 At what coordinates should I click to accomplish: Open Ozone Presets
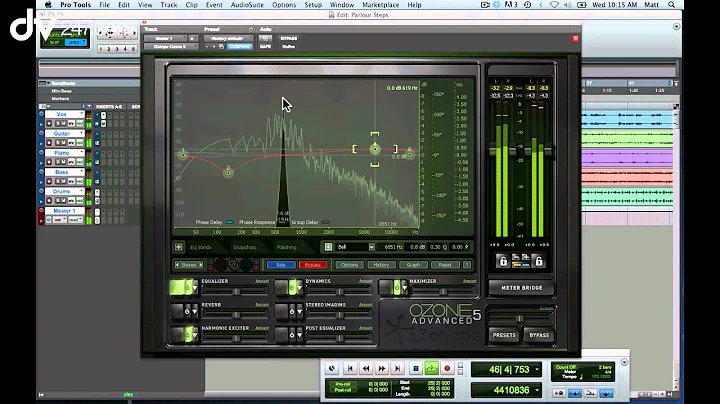point(504,335)
